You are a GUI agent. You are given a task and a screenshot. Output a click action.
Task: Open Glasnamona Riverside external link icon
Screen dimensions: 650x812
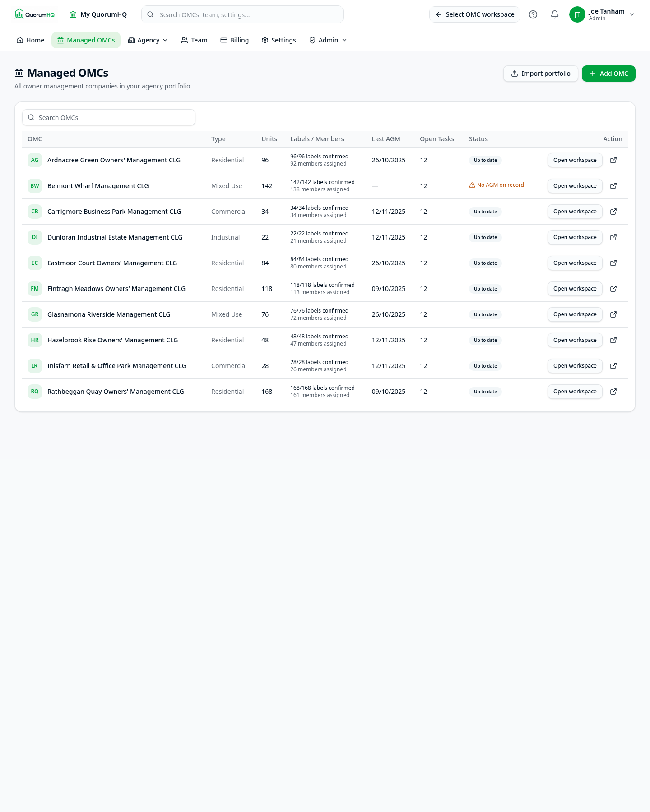(x=613, y=314)
